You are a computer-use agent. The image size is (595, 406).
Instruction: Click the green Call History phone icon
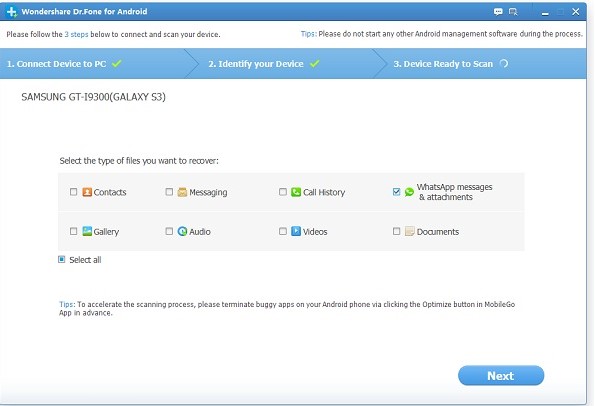(x=296, y=192)
